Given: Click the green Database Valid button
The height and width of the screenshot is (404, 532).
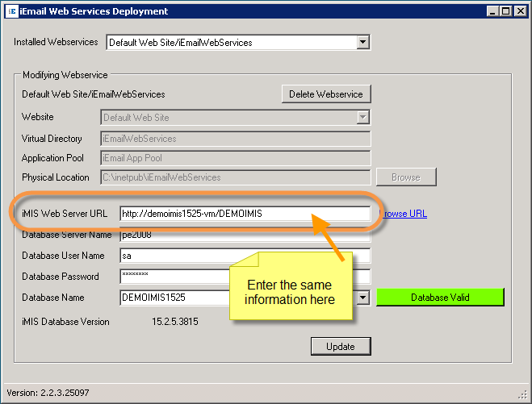Looking at the screenshot, I should tap(440, 298).
